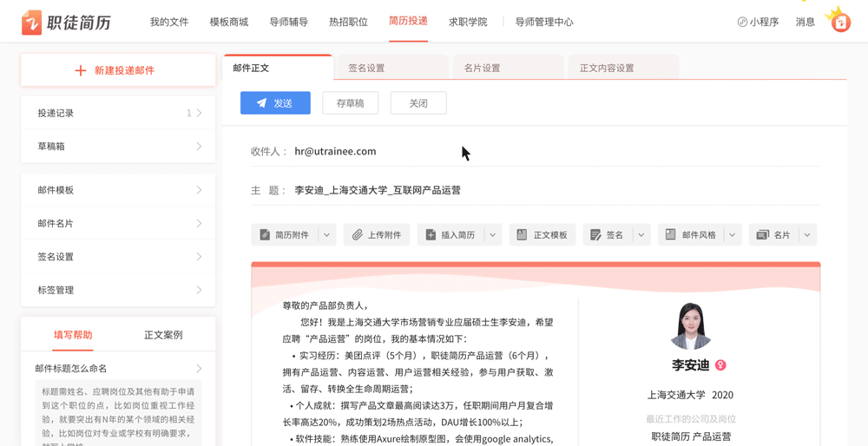Viewport: 868px width, 446px height.
Task: Select 简历投递 in the top navigation
Action: [409, 21]
